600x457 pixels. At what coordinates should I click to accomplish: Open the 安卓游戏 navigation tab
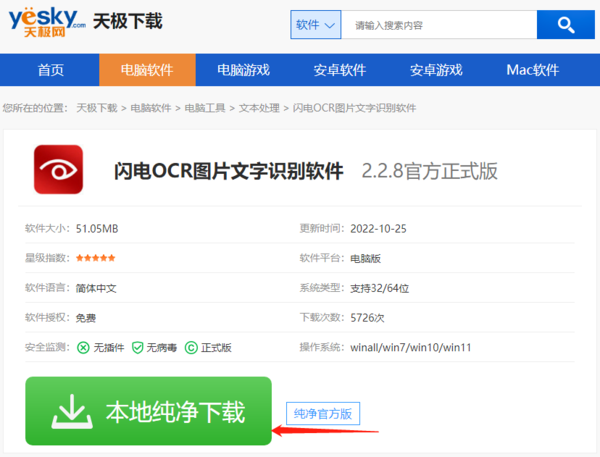tap(436, 70)
